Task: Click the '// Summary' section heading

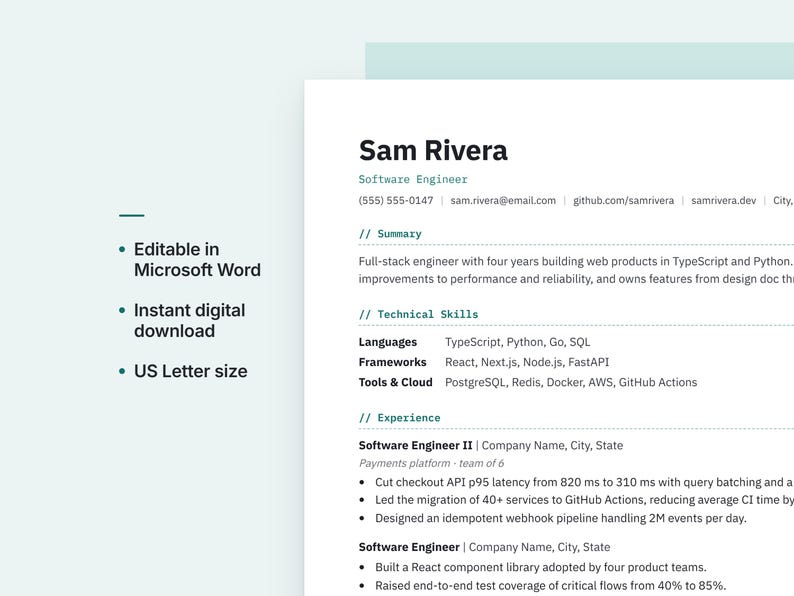Action: 390,234
